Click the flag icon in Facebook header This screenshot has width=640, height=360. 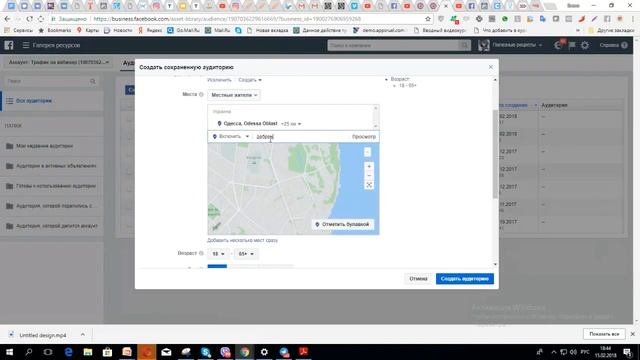point(572,45)
